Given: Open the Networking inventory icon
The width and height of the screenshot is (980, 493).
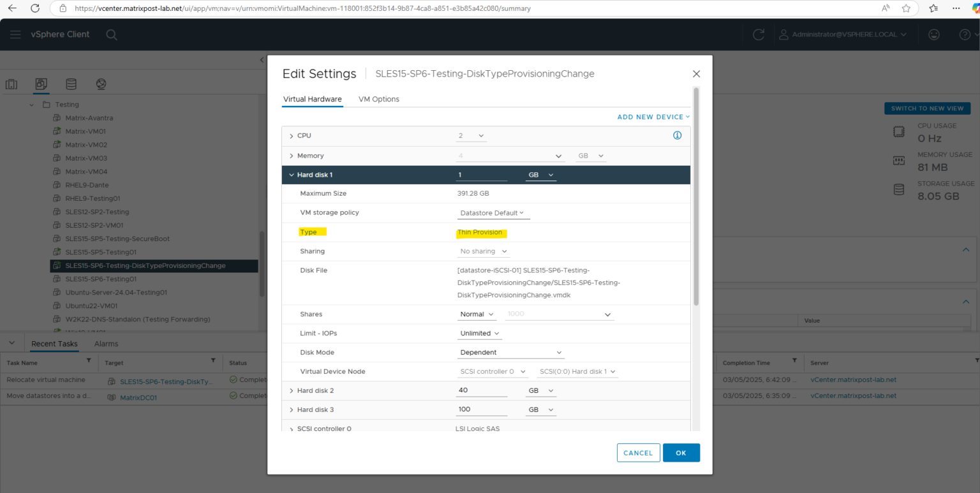Looking at the screenshot, I should (x=101, y=84).
